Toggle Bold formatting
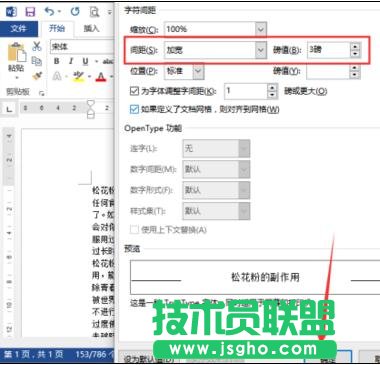Viewport: 380px width, 365px height. 57,61
